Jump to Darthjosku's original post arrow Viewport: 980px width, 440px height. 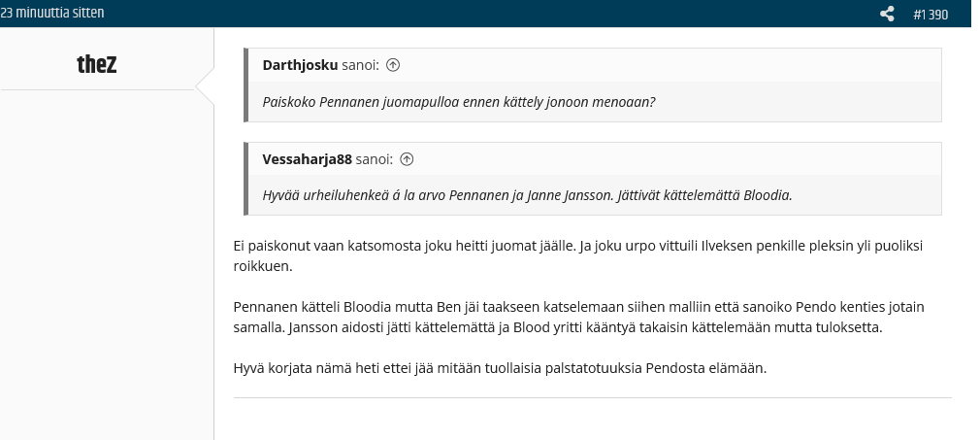[x=393, y=65]
